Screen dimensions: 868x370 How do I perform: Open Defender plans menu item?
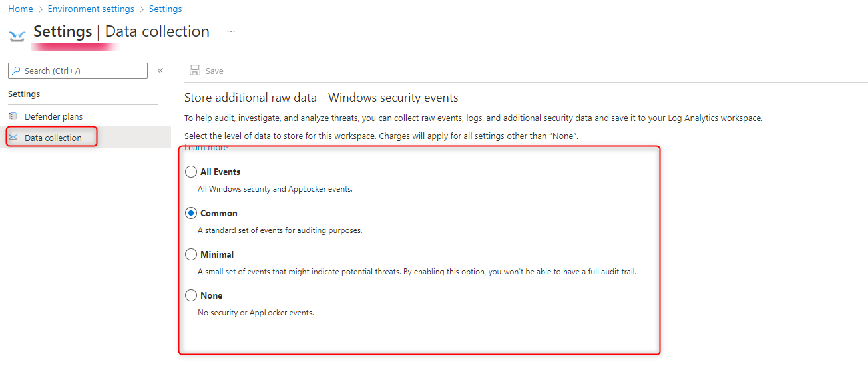(x=53, y=116)
